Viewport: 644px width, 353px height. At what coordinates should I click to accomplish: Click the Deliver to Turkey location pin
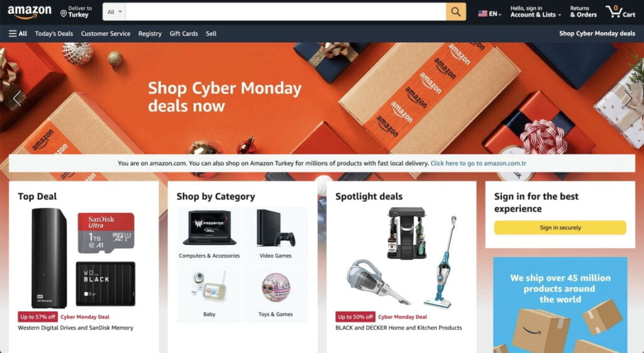[64, 14]
